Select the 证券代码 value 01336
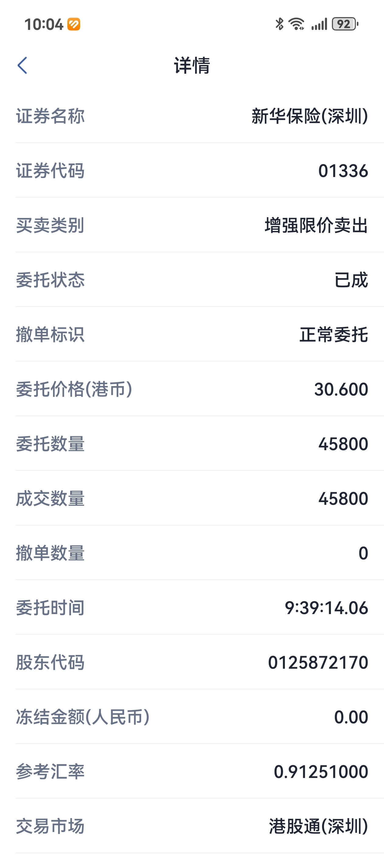Screen dimensions: 384x868 [343, 171]
